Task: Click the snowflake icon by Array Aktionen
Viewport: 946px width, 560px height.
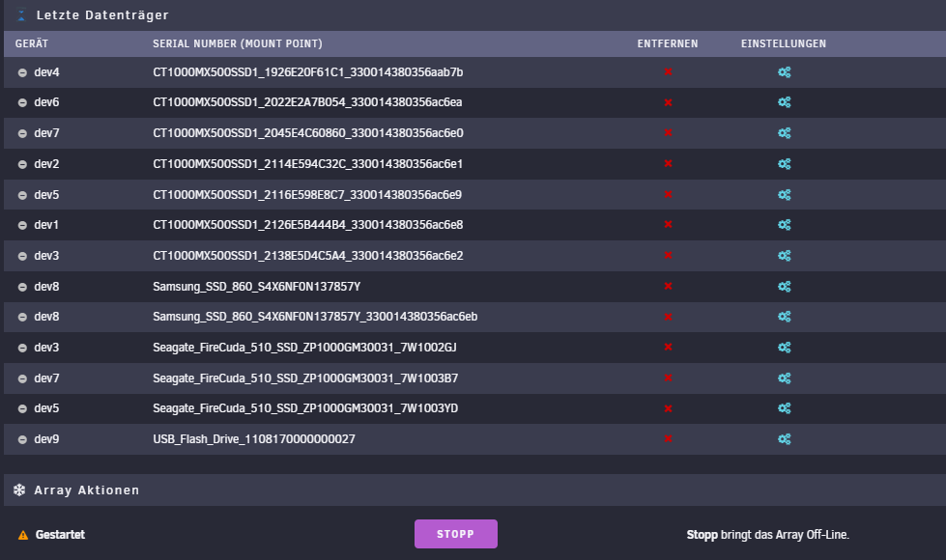Action: click(x=19, y=490)
